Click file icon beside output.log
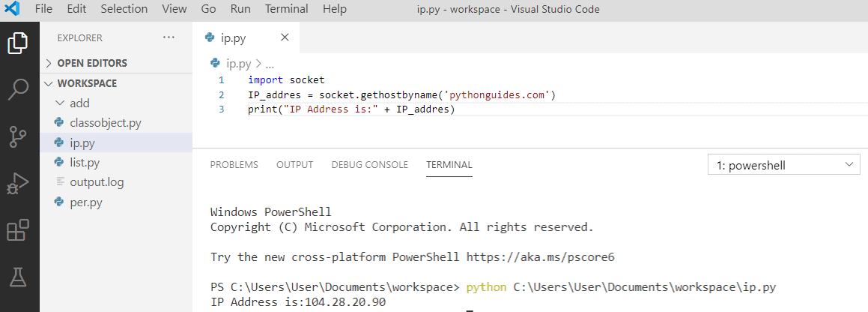This screenshot has width=868, height=312. tap(59, 182)
